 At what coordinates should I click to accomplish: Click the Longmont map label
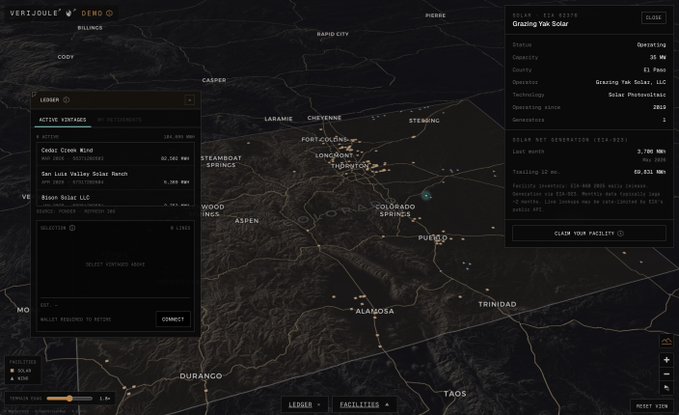click(334, 155)
